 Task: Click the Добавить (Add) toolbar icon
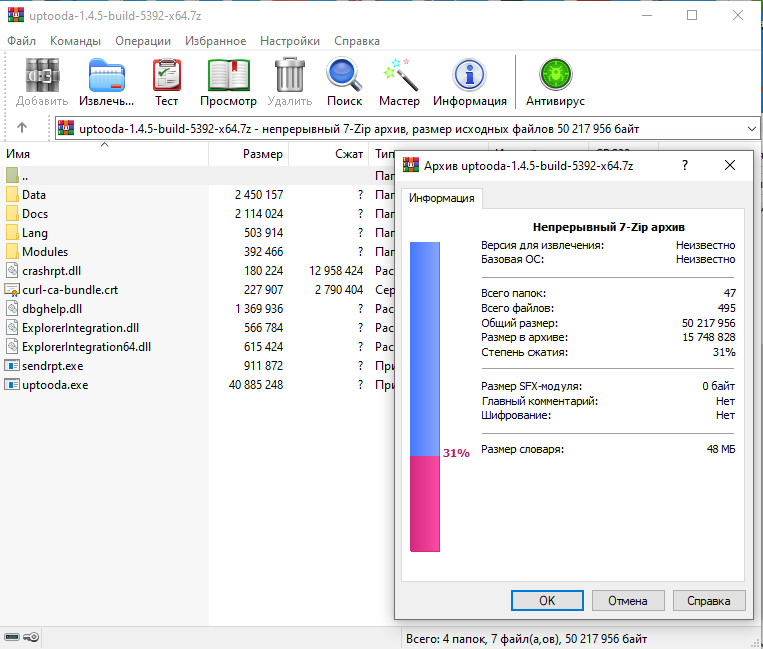click(x=42, y=75)
